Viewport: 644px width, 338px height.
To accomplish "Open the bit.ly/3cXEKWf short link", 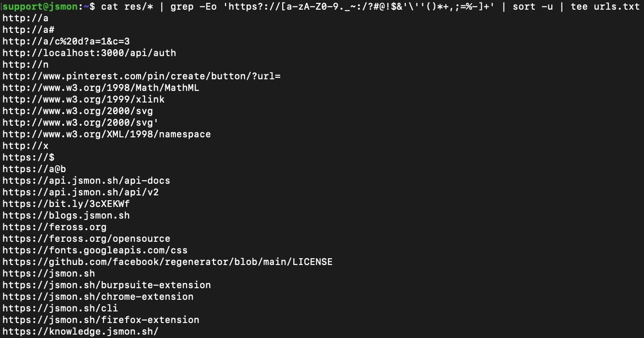I will [x=66, y=204].
